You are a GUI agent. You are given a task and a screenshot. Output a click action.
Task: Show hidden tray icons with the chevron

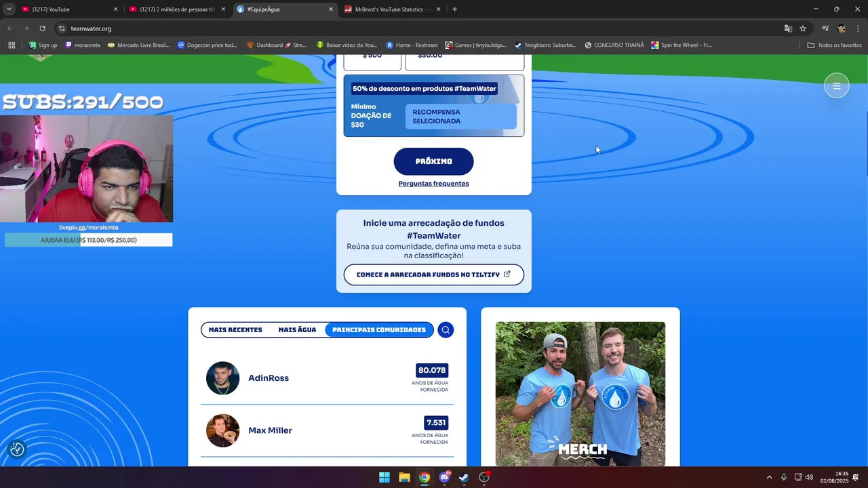pos(769,477)
